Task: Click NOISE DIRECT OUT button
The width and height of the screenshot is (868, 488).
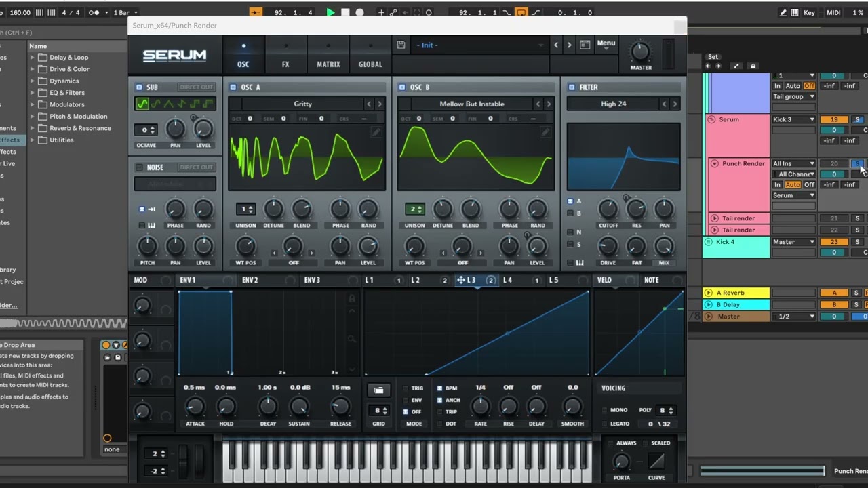Action: click(x=197, y=167)
